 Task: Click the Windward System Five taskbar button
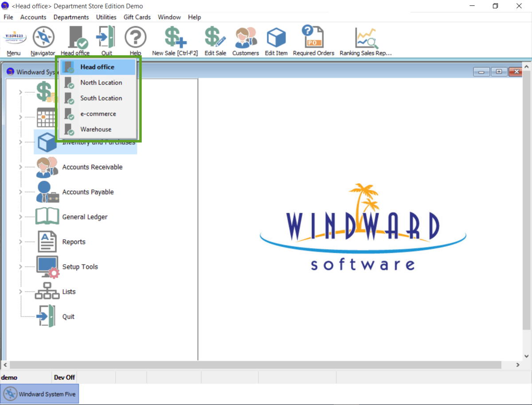point(40,394)
